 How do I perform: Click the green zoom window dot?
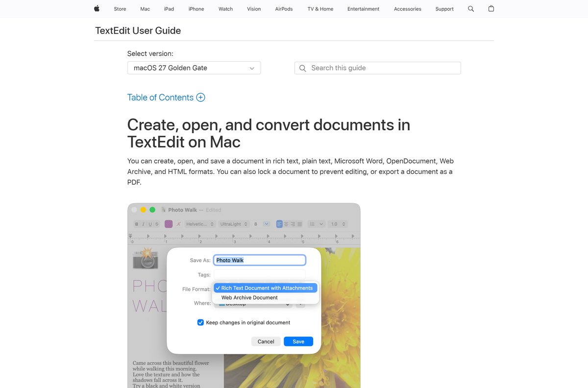(152, 210)
